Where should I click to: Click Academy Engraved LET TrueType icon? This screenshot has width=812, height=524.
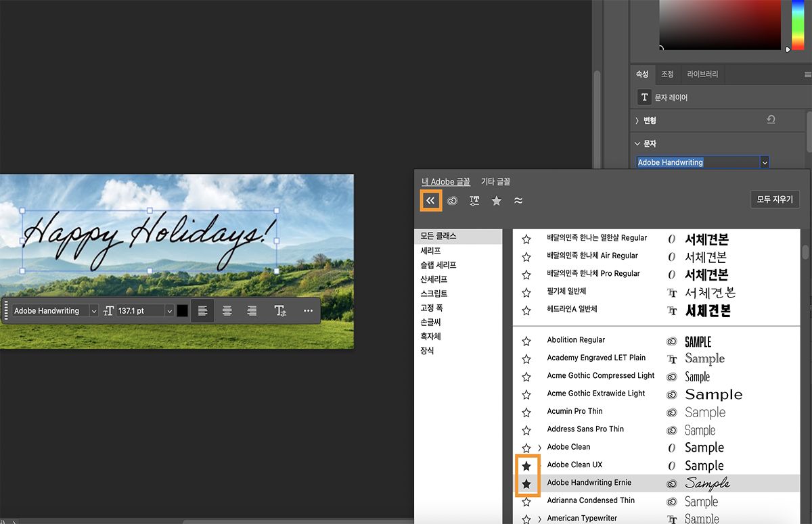(x=672, y=358)
